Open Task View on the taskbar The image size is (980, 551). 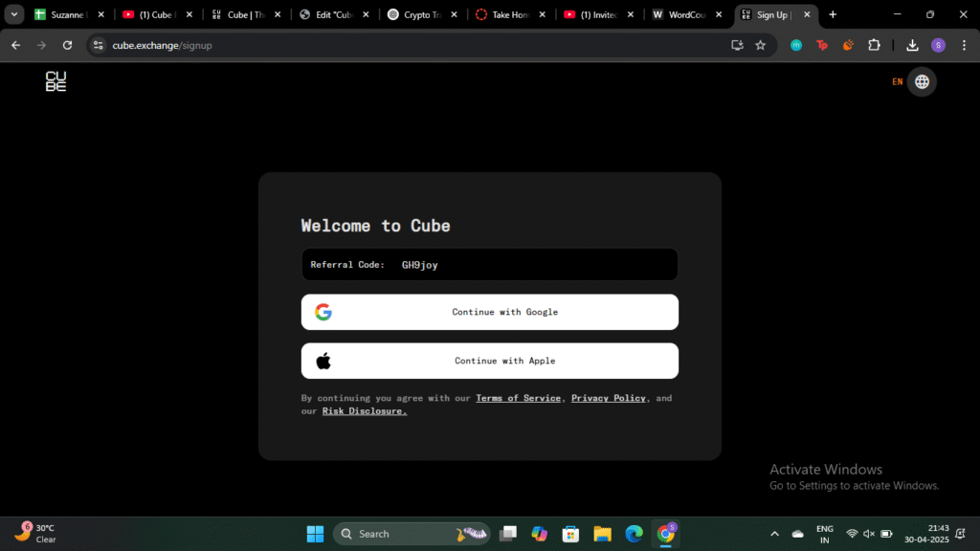pos(508,534)
